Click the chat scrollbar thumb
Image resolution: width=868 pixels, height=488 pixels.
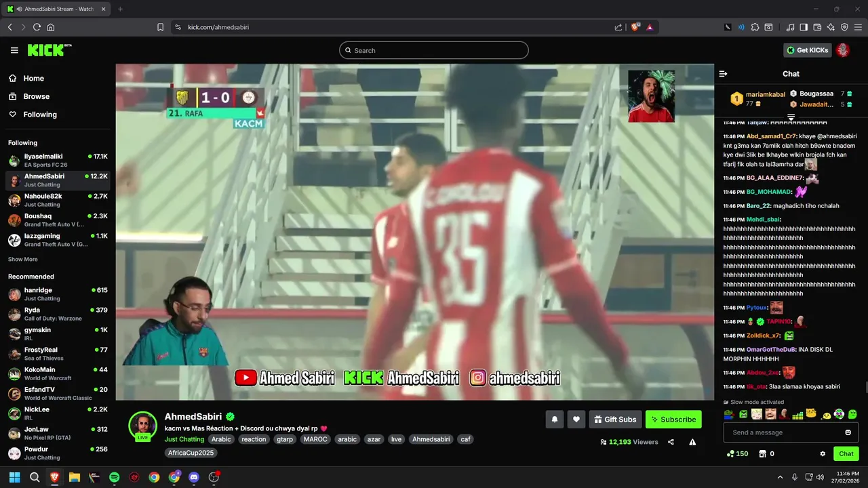coord(865,388)
